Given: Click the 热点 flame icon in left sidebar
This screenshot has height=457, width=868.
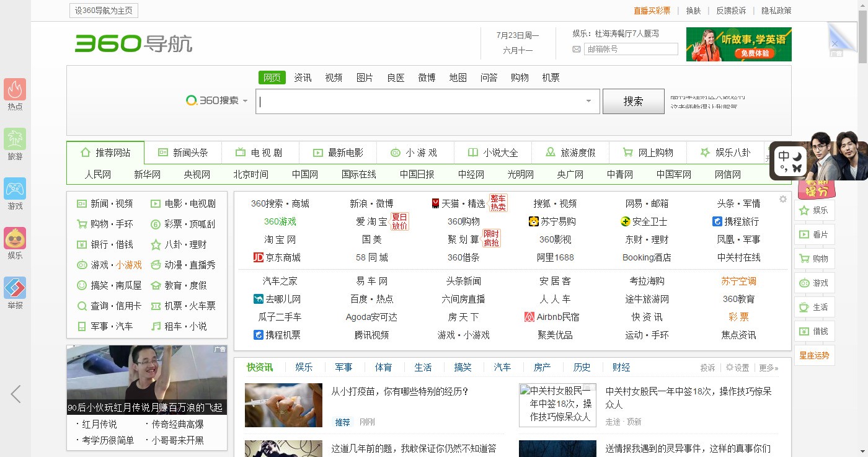Looking at the screenshot, I should pos(14,91).
